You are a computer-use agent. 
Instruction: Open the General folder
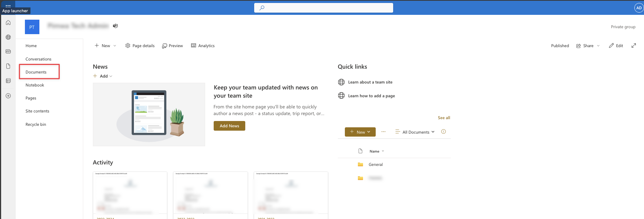376,164
